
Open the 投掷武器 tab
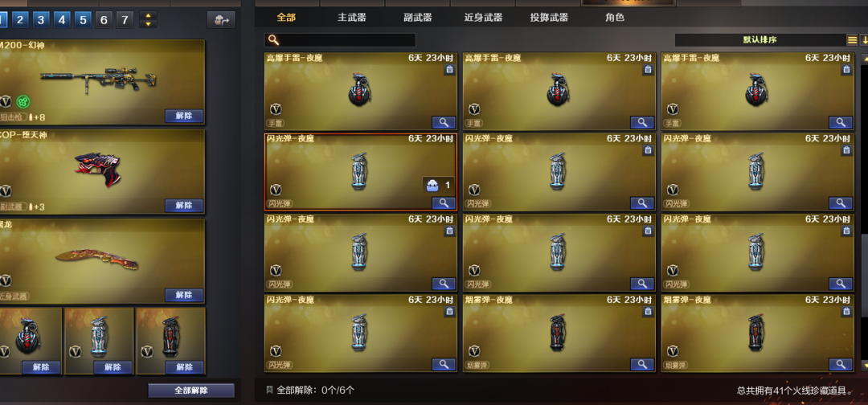point(549,17)
